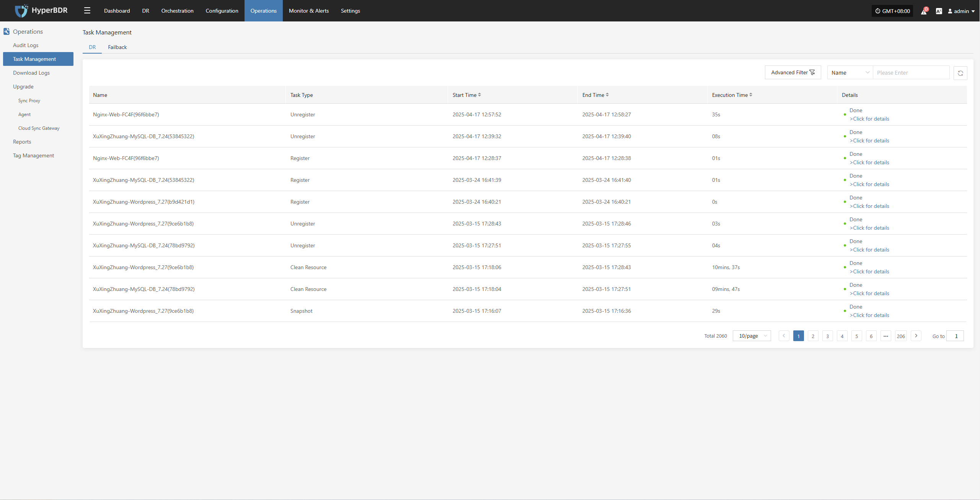Click details for Wordpress 17:28:43 Unregister task
The width and height of the screenshot is (980, 500).
pyautogui.click(x=869, y=228)
